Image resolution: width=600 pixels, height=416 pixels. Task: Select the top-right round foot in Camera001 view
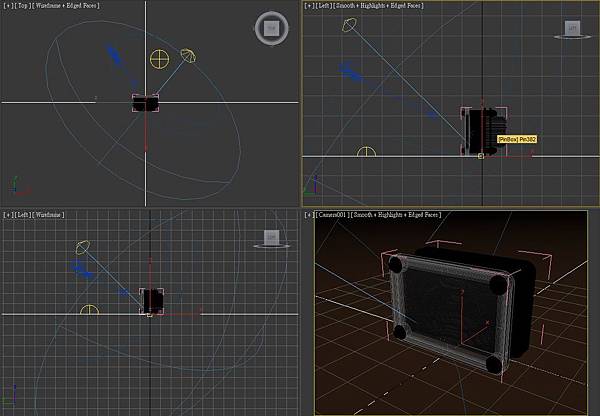498,284
